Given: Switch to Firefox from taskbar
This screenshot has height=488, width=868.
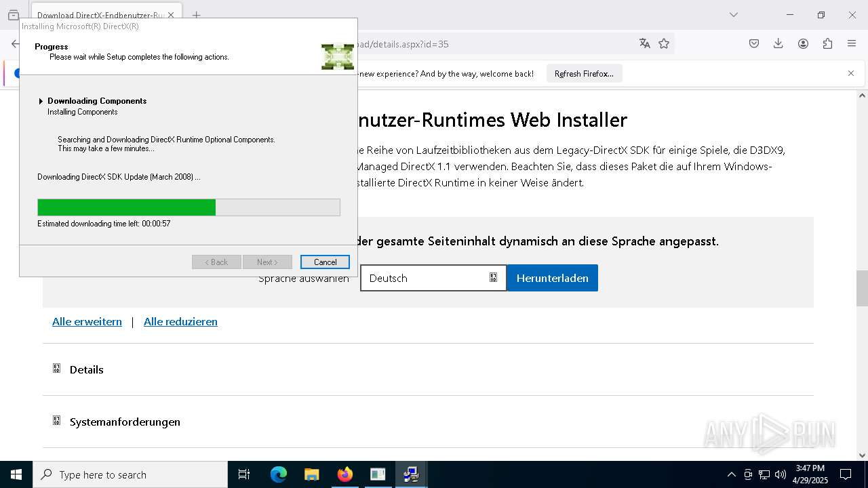Looking at the screenshot, I should coord(344,474).
